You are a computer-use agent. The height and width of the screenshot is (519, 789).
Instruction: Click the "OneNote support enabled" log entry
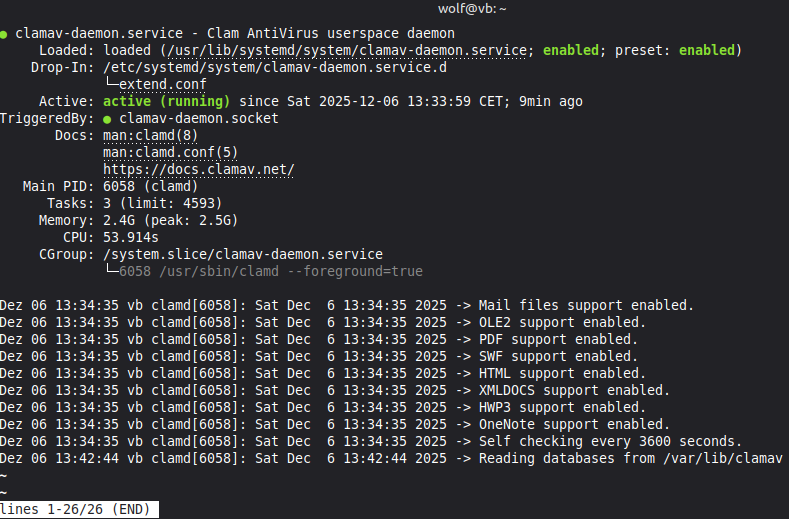(x=574, y=424)
